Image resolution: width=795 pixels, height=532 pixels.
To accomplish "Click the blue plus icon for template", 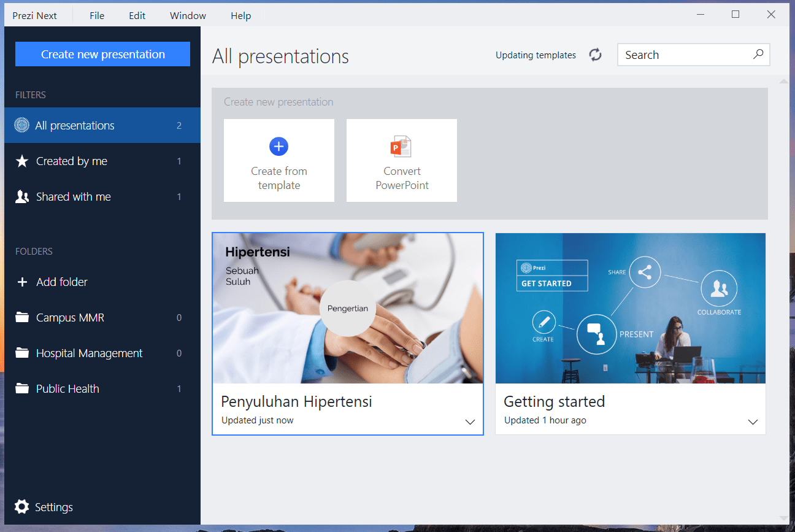I will pyautogui.click(x=278, y=146).
